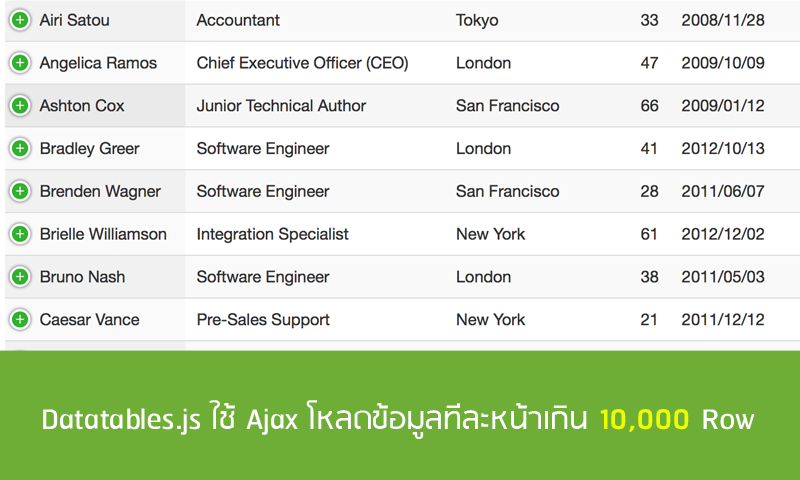Click the yellow 10,000 text in banner
800x480 pixels.
(x=644, y=419)
